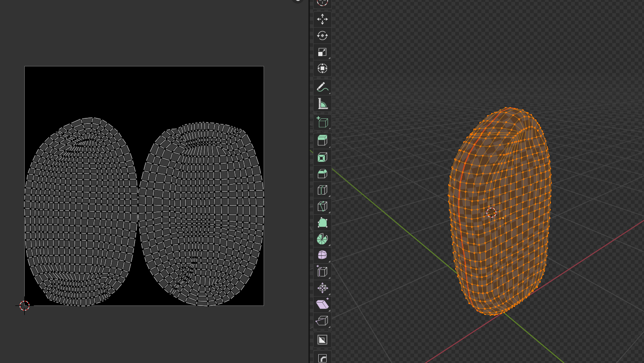The width and height of the screenshot is (644, 363).
Task: Pick the Rip Region tool
Action: [x=322, y=321]
